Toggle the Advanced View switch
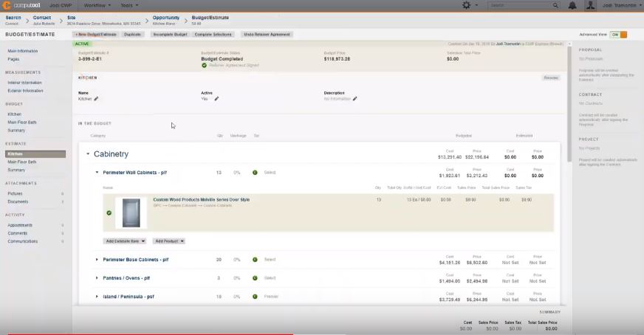 coord(620,35)
